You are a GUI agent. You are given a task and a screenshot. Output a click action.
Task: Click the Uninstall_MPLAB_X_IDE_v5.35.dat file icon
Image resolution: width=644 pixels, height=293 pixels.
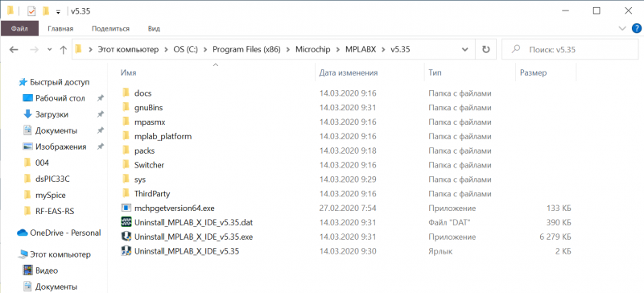coord(126,222)
